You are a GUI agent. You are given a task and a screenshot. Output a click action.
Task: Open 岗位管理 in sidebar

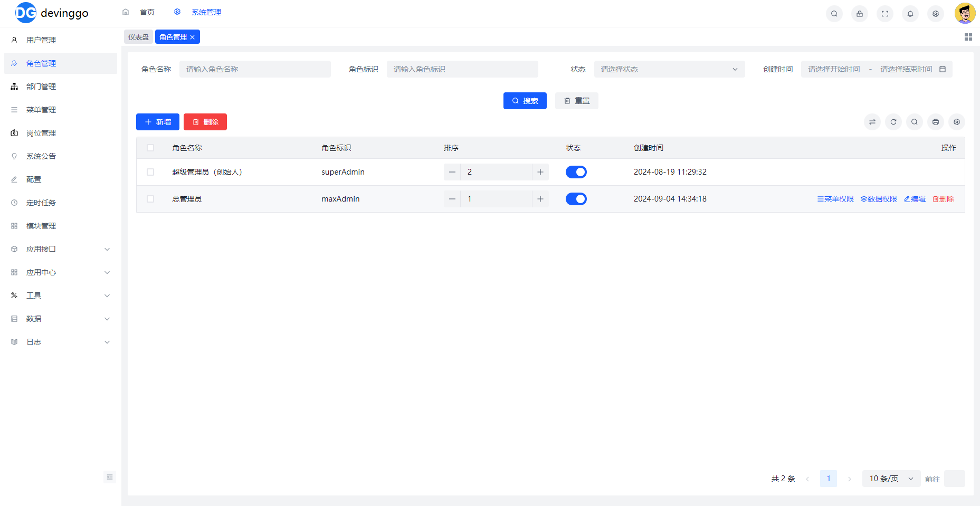[x=61, y=133]
